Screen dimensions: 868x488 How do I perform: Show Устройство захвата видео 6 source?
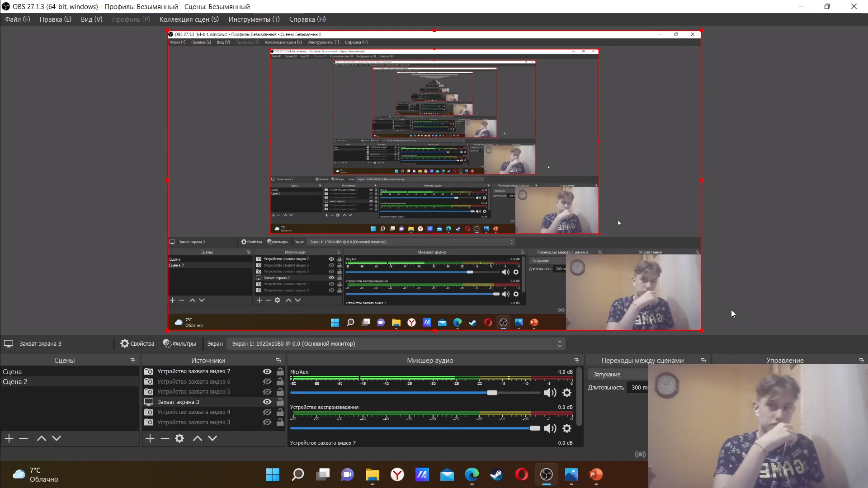[267, 381]
